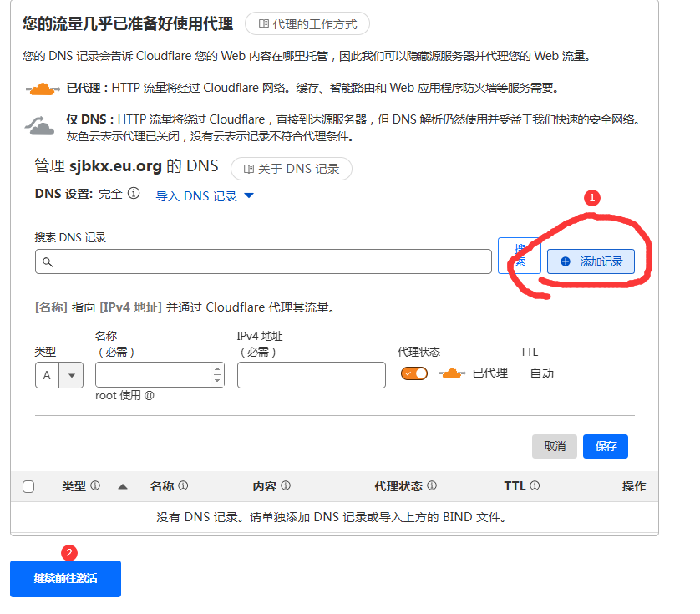The width and height of the screenshot is (700, 614).
Task: Click the orange cloud icon next to 已代理 status
Action: point(452,373)
